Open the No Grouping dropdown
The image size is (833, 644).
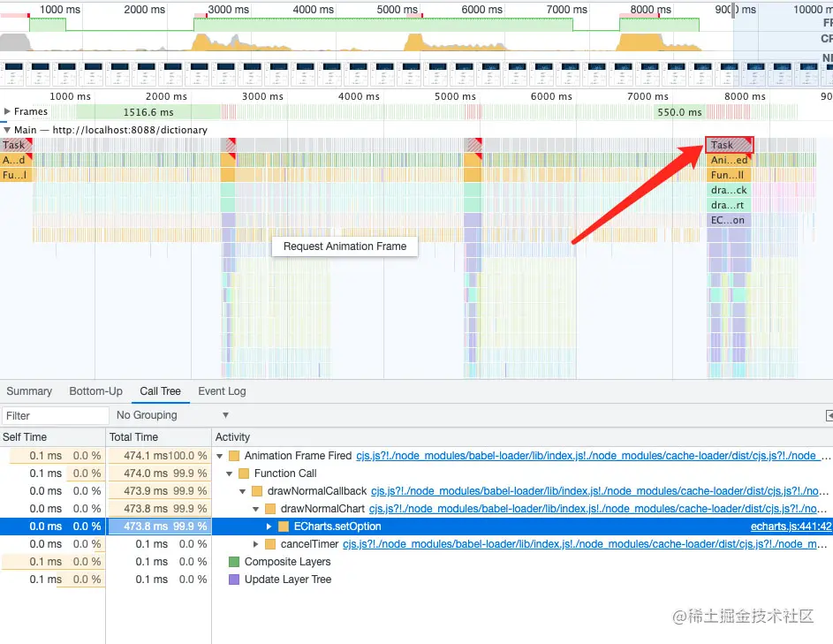[172, 415]
